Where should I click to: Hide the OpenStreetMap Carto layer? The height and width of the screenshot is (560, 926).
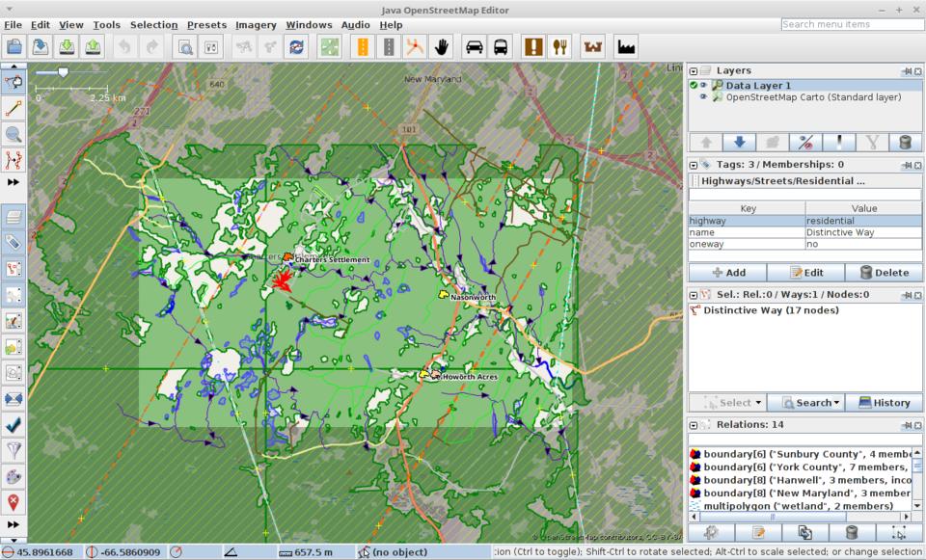704,97
